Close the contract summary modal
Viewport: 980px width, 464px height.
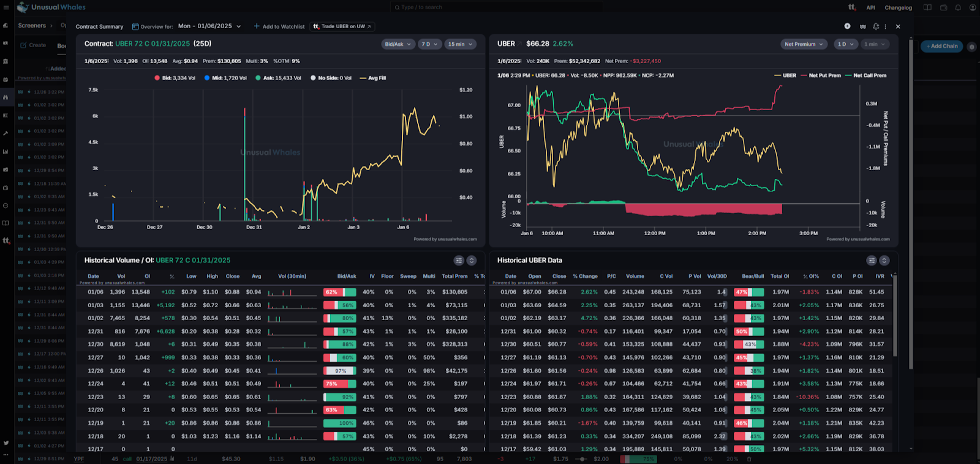click(x=898, y=26)
